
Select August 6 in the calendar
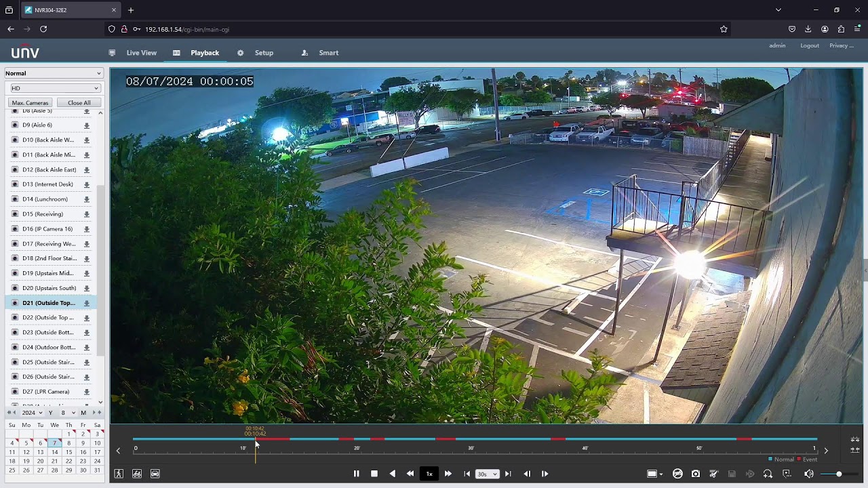40,443
